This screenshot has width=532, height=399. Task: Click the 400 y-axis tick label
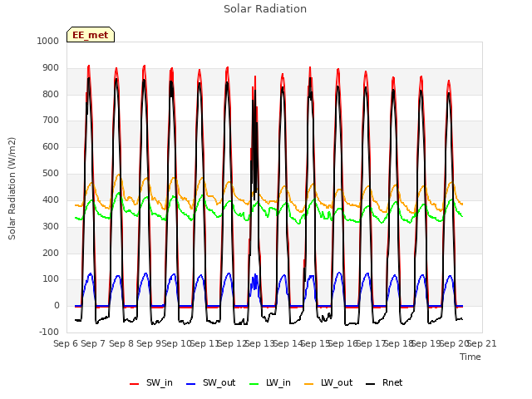51,199
